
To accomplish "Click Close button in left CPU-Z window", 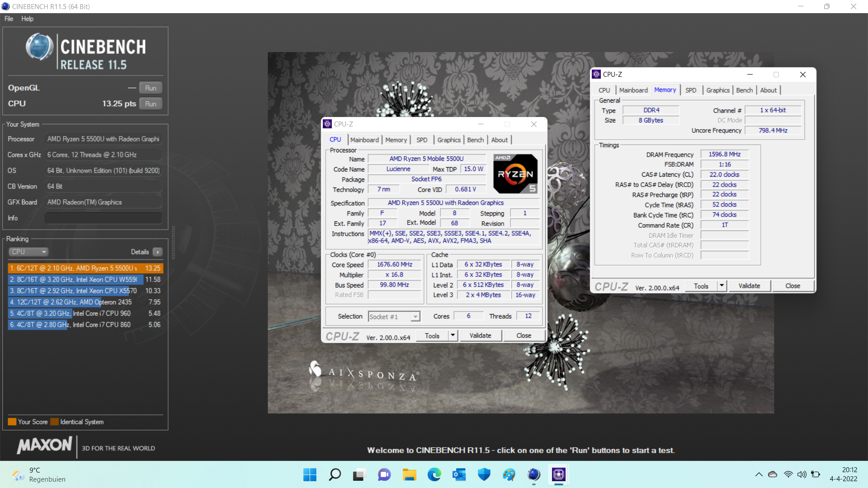I will click(x=524, y=336).
